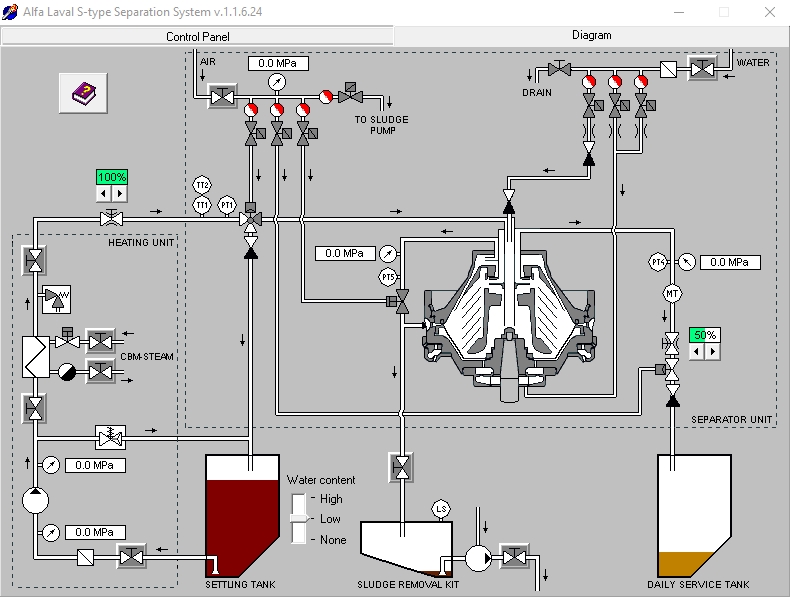Click the steam trap on condensate line
Screen dimensions: 790x597
coord(67,372)
